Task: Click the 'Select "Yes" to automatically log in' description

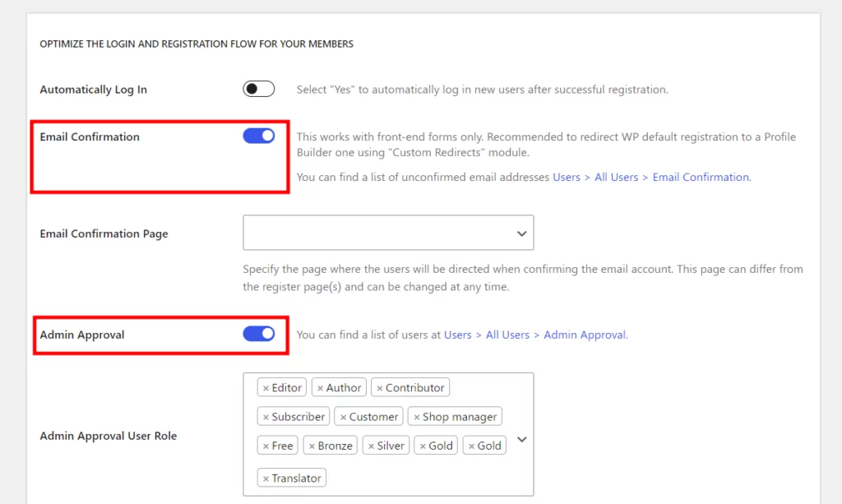Action: point(482,90)
